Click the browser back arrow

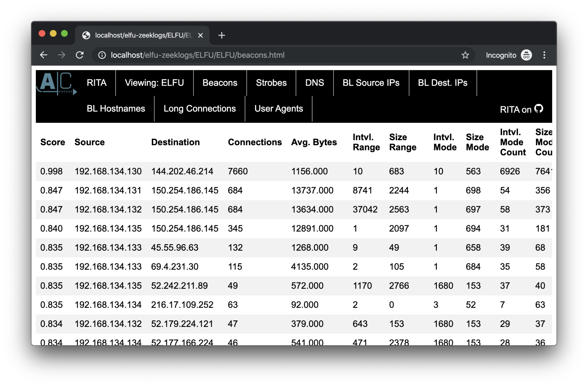(44, 55)
